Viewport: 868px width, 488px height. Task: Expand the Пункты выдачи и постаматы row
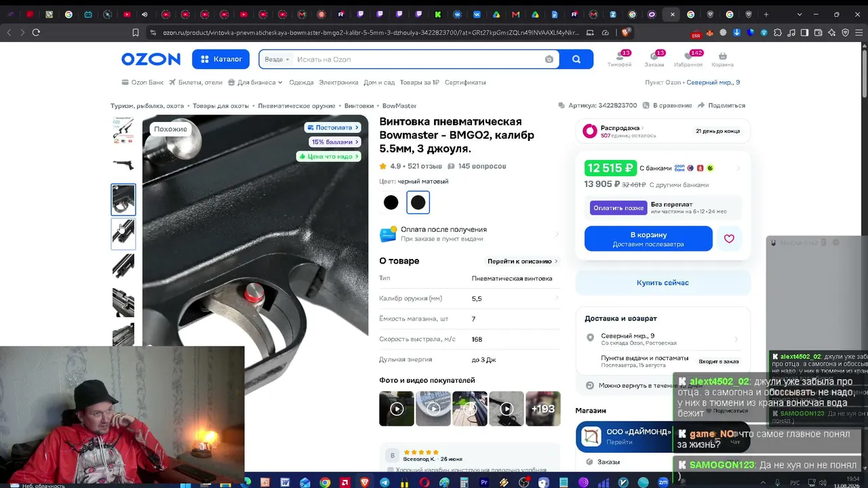pyautogui.click(x=663, y=361)
